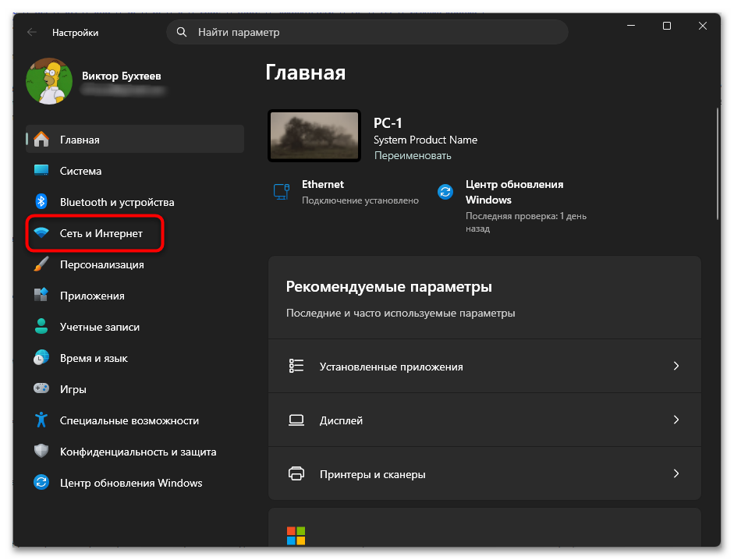Click the Виктор Бухтеев account name
The height and width of the screenshot is (560, 734).
coord(121,76)
